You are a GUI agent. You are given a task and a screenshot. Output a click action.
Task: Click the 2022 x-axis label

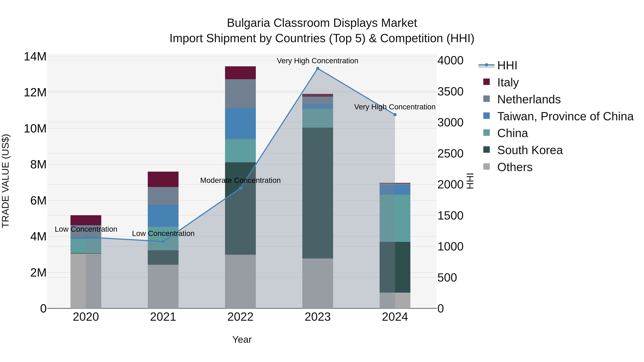tap(240, 317)
